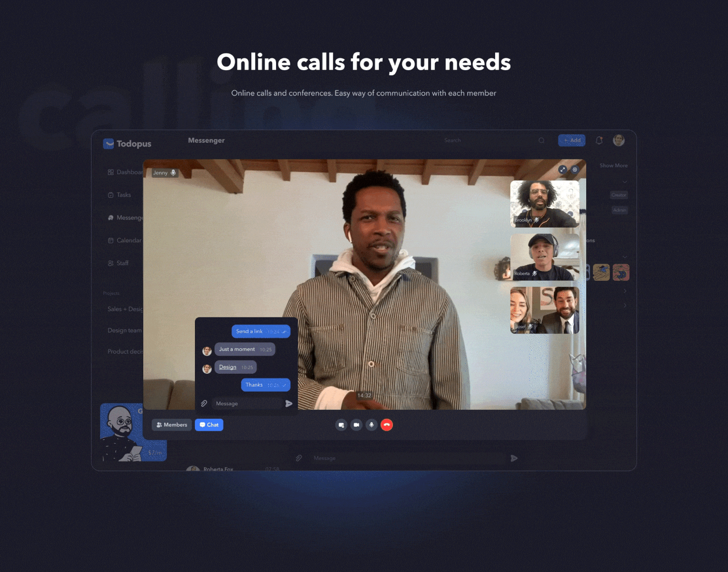Screen dimensions: 728x572
Task: Click Roberta's muted microphone icon
Action: tap(534, 274)
